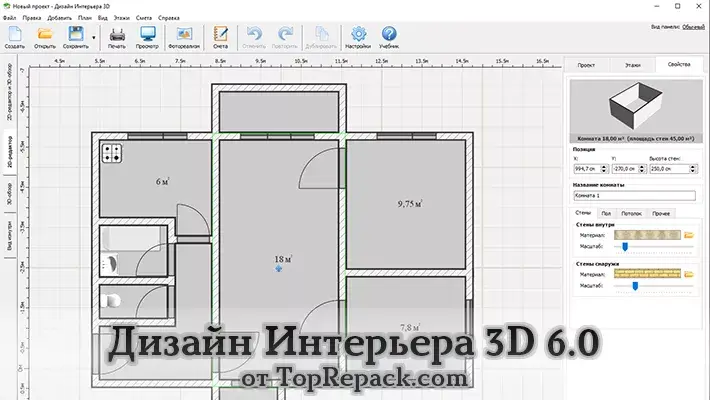Select the 3D-обзор side tab
The width and height of the screenshot is (710, 400).
click(x=10, y=194)
